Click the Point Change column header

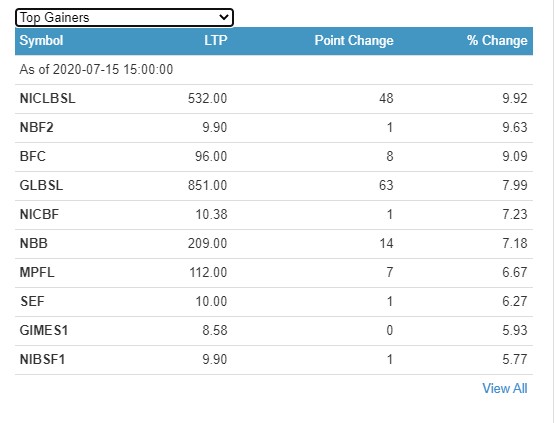354,41
